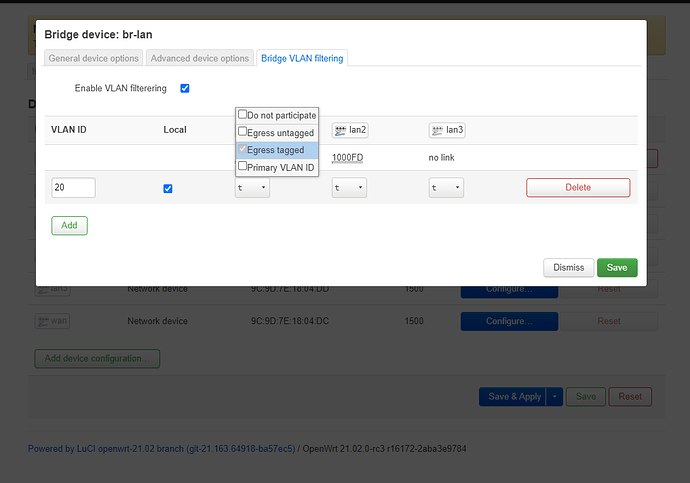Click the lan2 port icon badge
This screenshot has height=483, width=690.
350,130
